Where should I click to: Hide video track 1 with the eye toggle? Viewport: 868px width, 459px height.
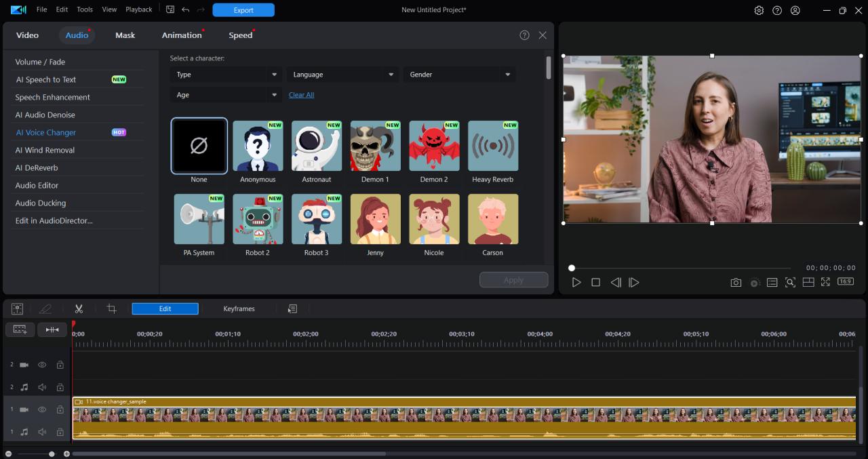point(41,409)
